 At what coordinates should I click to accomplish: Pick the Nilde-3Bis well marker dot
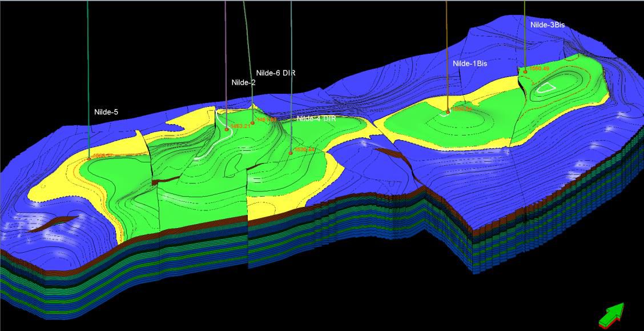point(525,71)
